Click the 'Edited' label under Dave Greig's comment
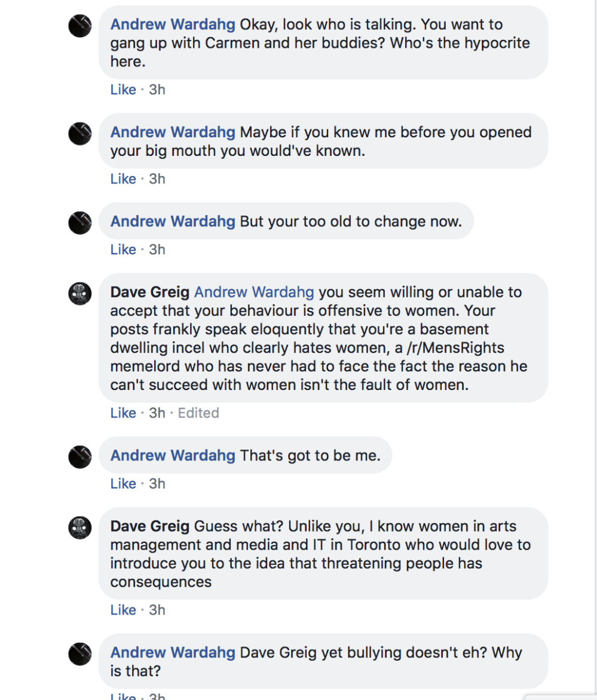The width and height of the screenshot is (597, 700). (x=198, y=412)
